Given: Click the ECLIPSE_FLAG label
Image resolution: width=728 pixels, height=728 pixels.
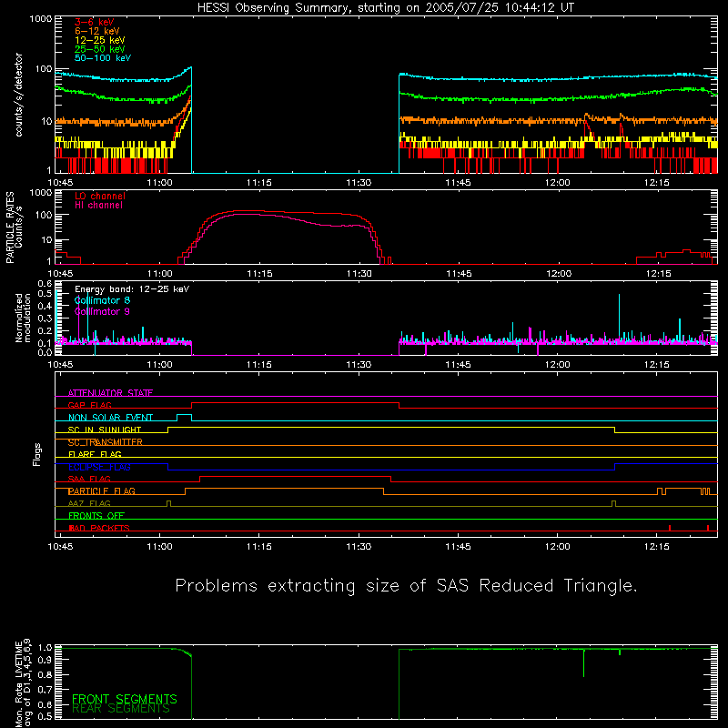Looking at the screenshot, I should pyautogui.click(x=99, y=467).
